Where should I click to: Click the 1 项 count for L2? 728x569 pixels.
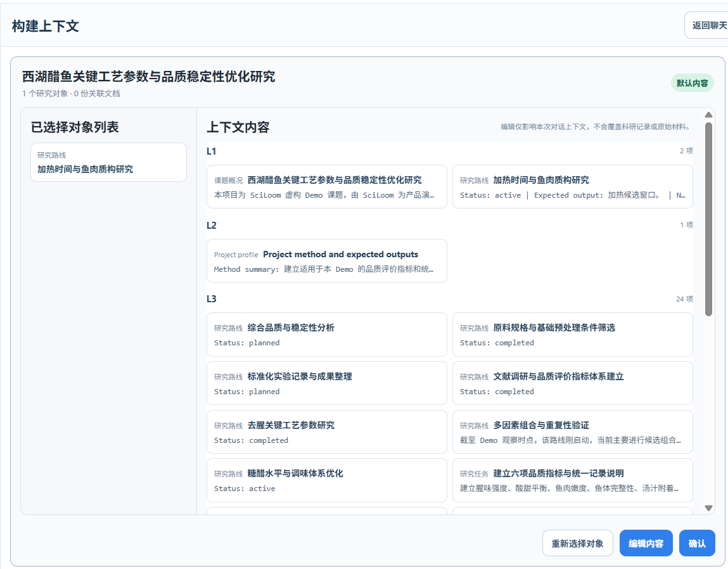(x=686, y=225)
